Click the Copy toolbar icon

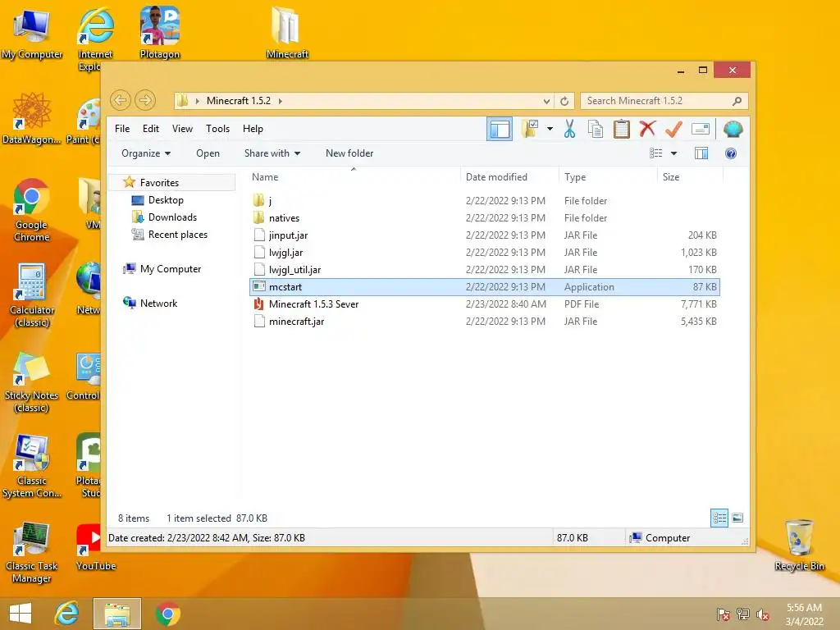(596, 129)
